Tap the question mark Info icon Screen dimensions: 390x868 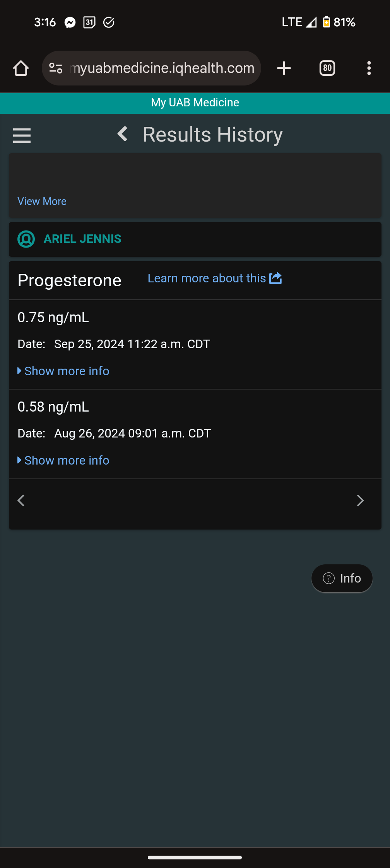[328, 578]
